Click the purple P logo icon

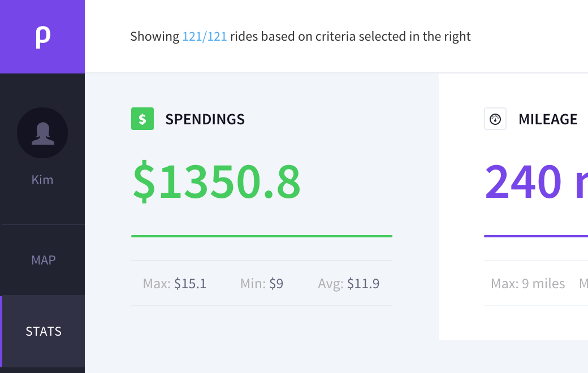(43, 37)
